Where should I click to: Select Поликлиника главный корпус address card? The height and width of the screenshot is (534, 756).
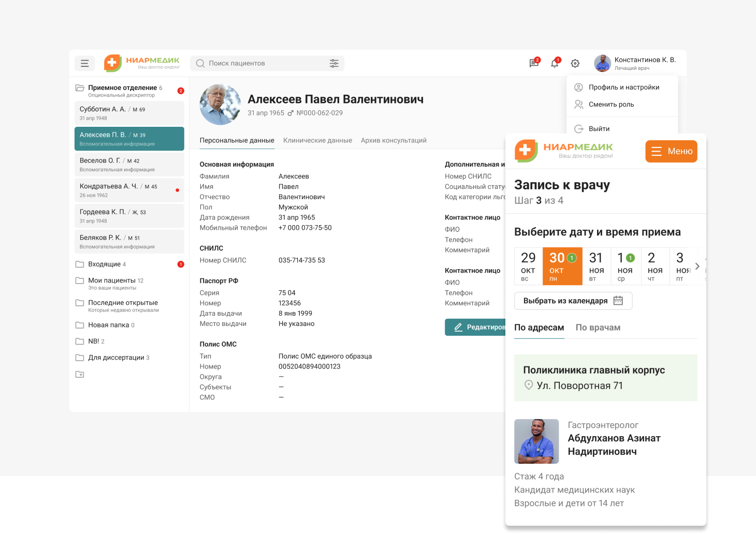point(606,378)
